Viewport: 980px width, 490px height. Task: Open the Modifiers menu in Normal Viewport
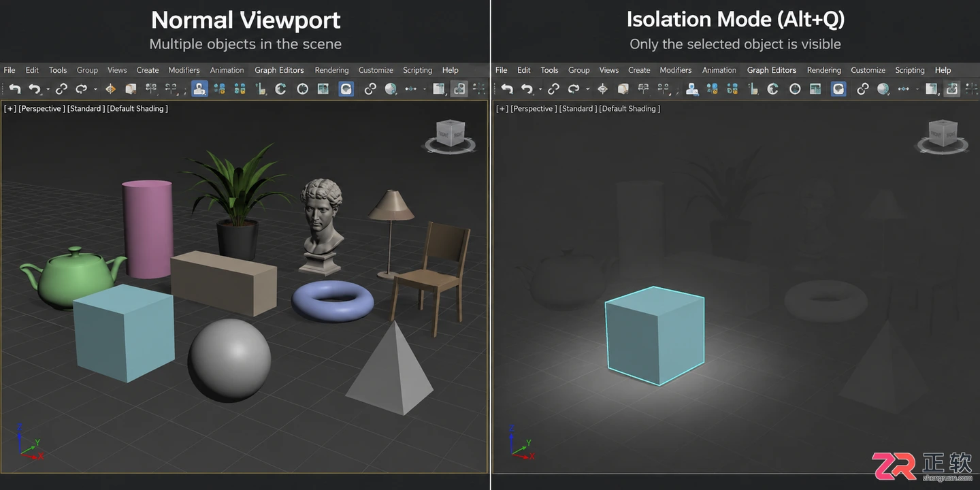(184, 70)
